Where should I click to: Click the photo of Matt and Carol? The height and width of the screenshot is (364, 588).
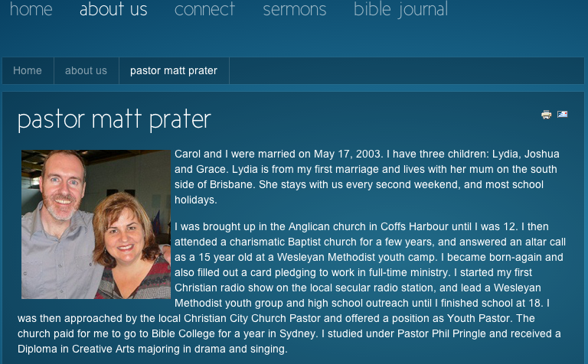coord(96,224)
